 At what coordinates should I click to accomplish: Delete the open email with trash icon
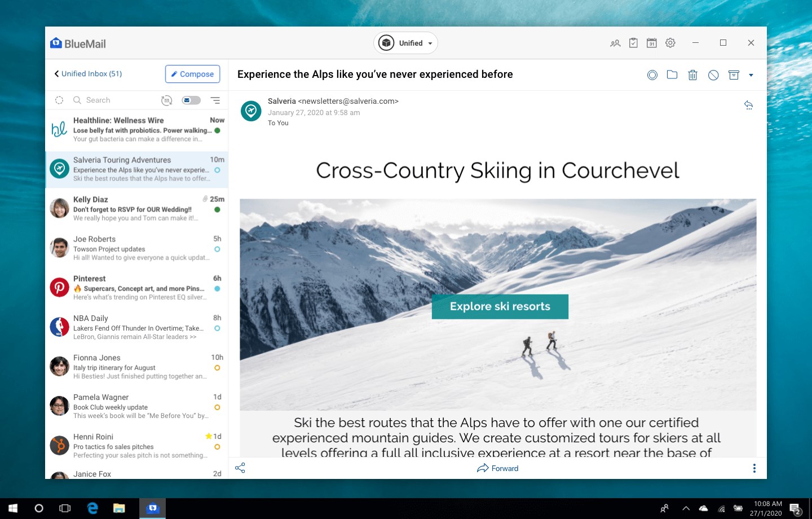(x=693, y=75)
